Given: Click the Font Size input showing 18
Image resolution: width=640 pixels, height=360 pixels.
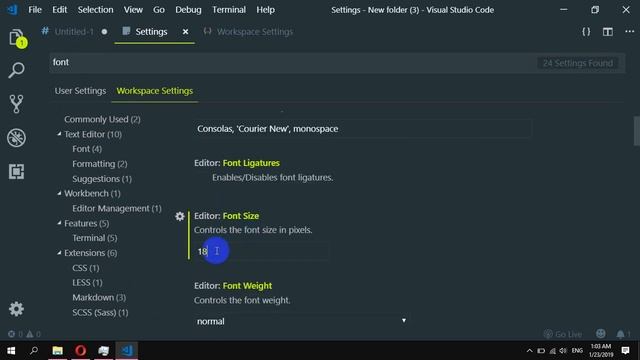Looking at the screenshot, I should point(262,251).
